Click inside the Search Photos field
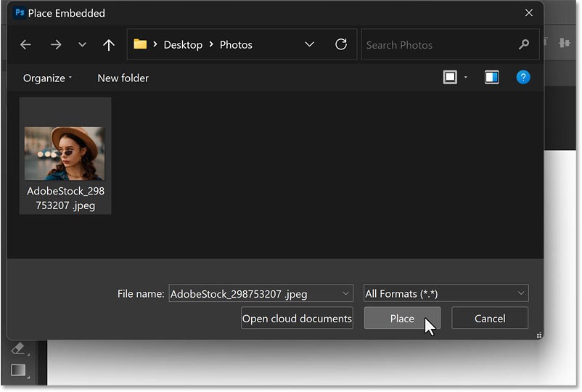This screenshot has height=392, width=582. 439,45
